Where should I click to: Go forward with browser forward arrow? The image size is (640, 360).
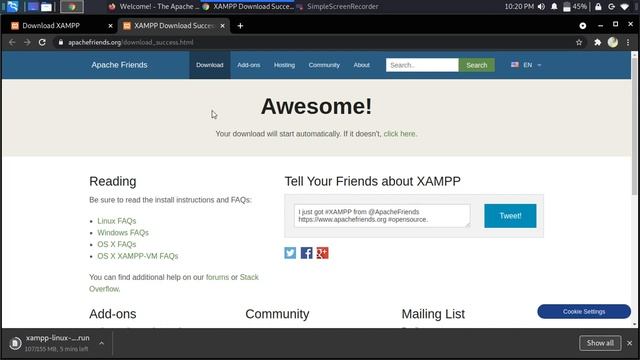(27, 42)
